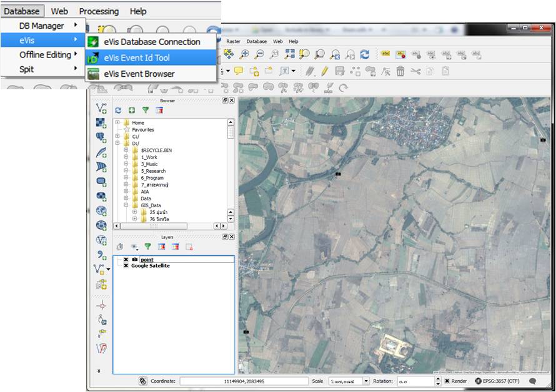Click the Browser vertical scroll up arrow
The width and height of the screenshot is (556, 392).
coord(231,122)
